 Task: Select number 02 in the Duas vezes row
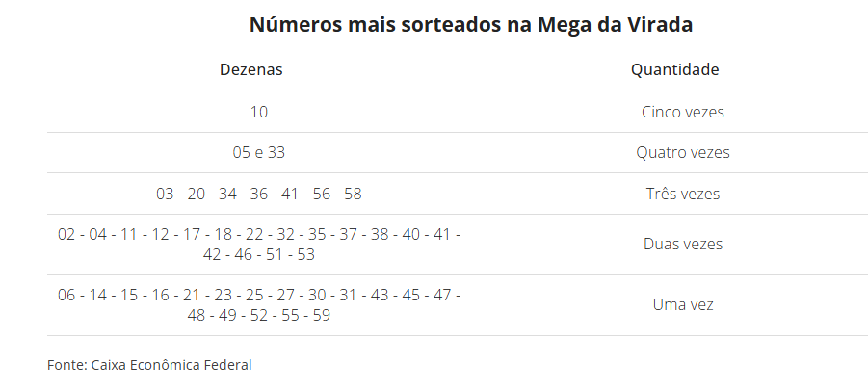point(67,235)
